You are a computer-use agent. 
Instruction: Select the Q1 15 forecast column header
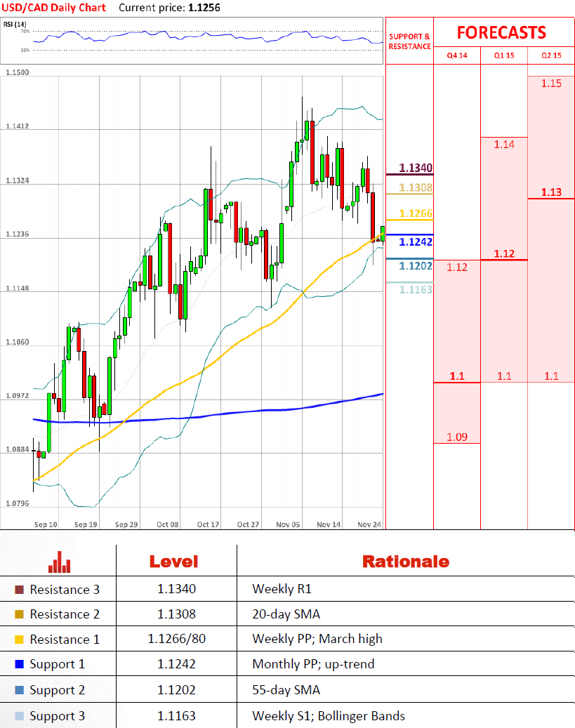pos(504,55)
